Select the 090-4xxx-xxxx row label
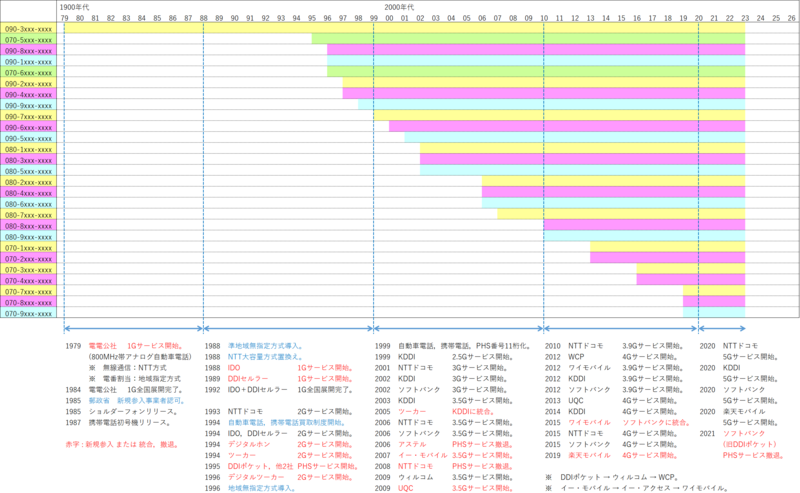This screenshot has width=800, height=493. click(29, 94)
